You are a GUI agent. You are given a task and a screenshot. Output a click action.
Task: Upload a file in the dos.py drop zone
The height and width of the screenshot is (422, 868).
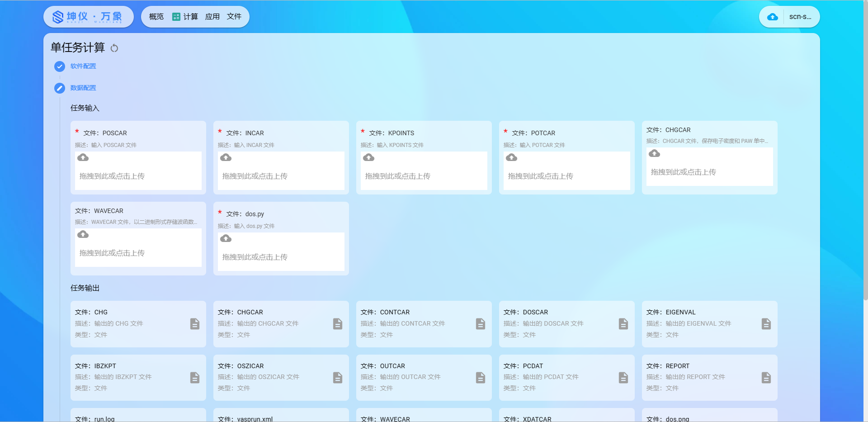click(281, 252)
